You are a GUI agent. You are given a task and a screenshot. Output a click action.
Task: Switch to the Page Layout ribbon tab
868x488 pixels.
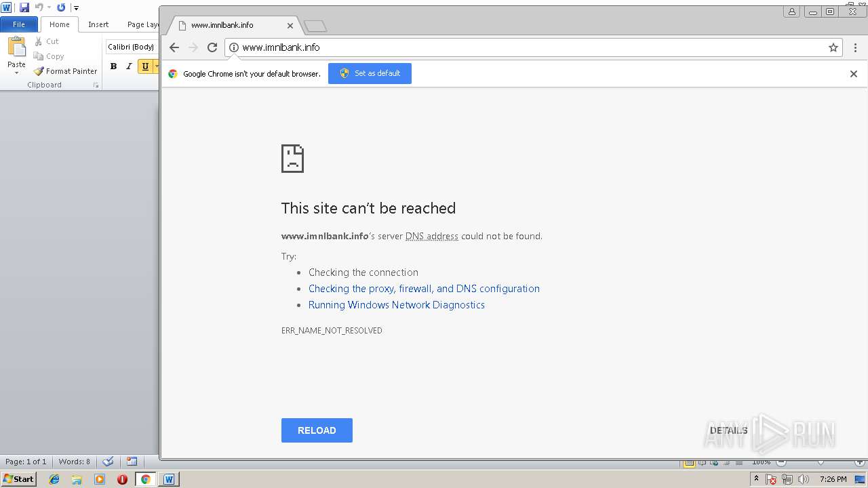click(143, 24)
